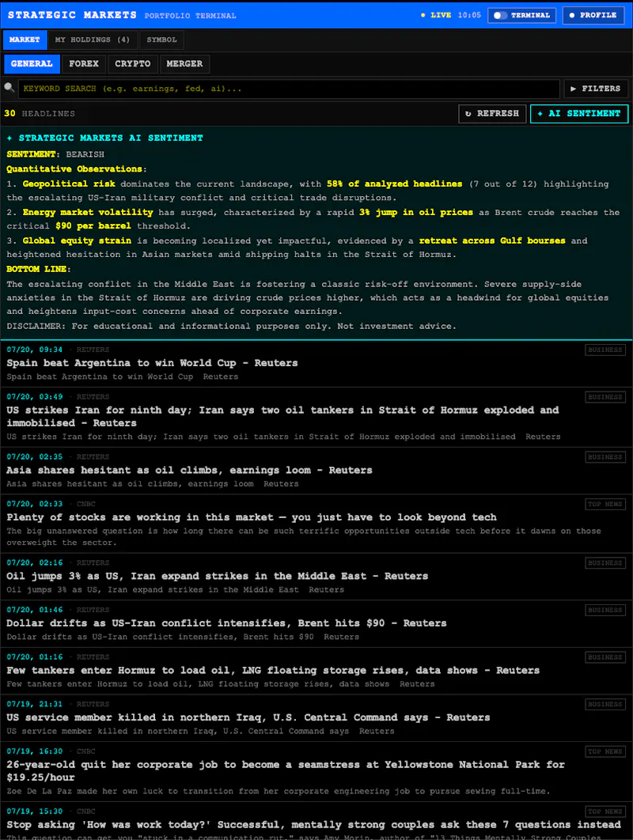Switch to the Market tab
Image resolution: width=633 pixels, height=840 pixels.
pyautogui.click(x=25, y=40)
